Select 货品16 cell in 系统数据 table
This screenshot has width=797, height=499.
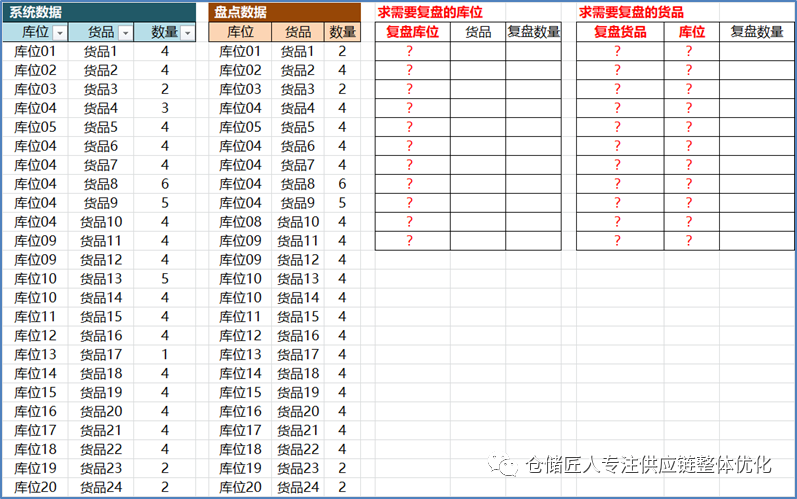click(101, 336)
